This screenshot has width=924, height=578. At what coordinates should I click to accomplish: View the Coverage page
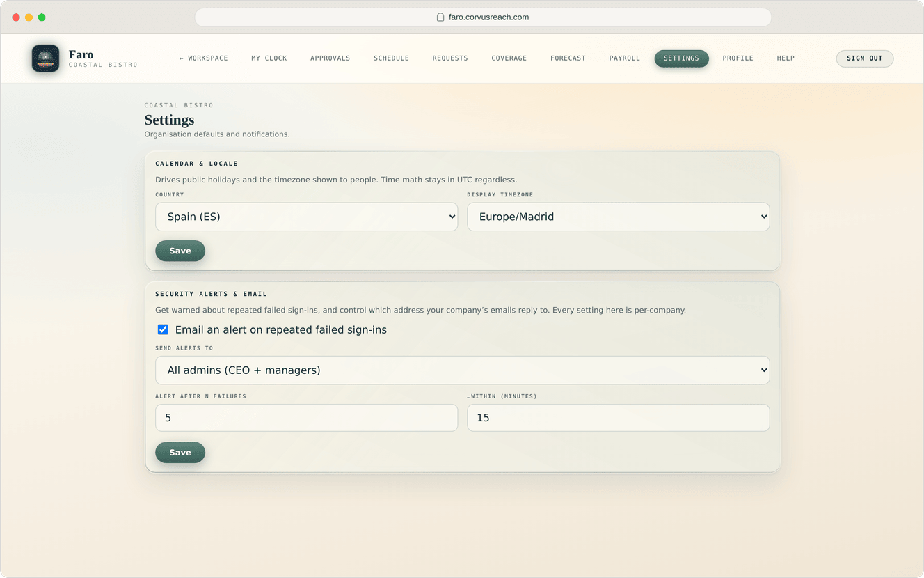(509, 58)
